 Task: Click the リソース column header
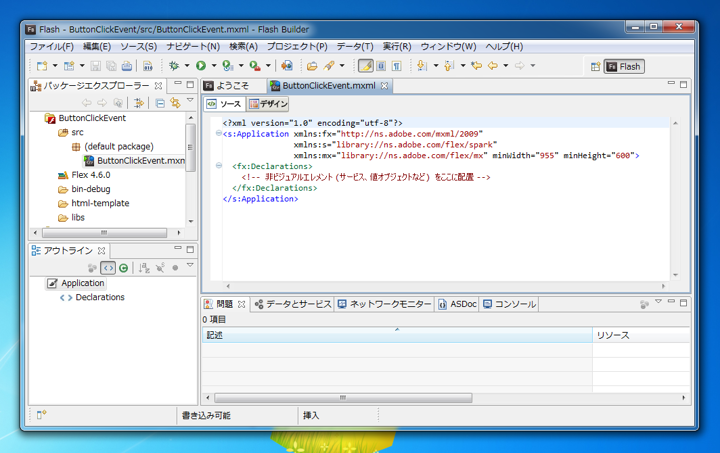641,336
